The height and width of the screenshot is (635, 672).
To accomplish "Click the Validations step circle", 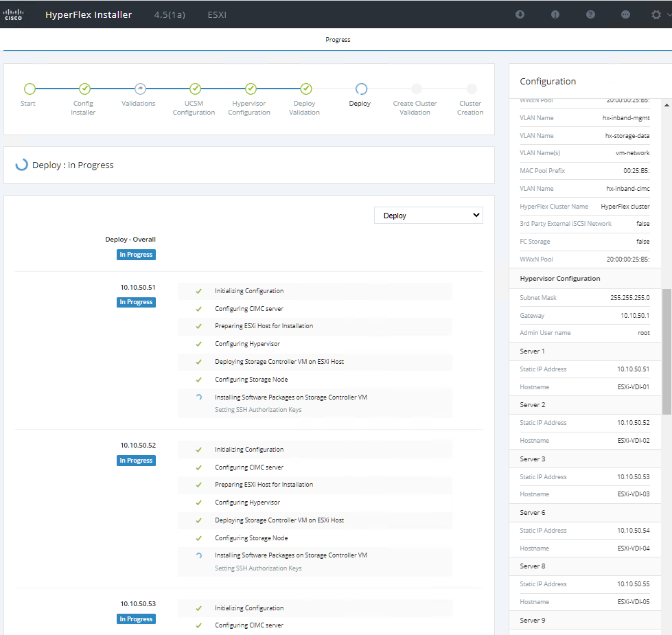I will pos(140,89).
